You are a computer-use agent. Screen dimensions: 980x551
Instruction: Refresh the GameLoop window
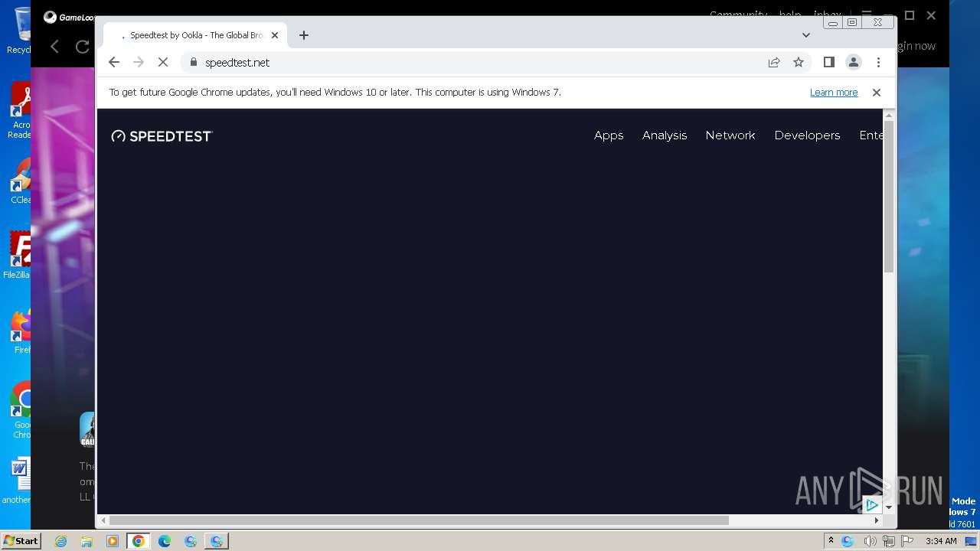[82, 47]
